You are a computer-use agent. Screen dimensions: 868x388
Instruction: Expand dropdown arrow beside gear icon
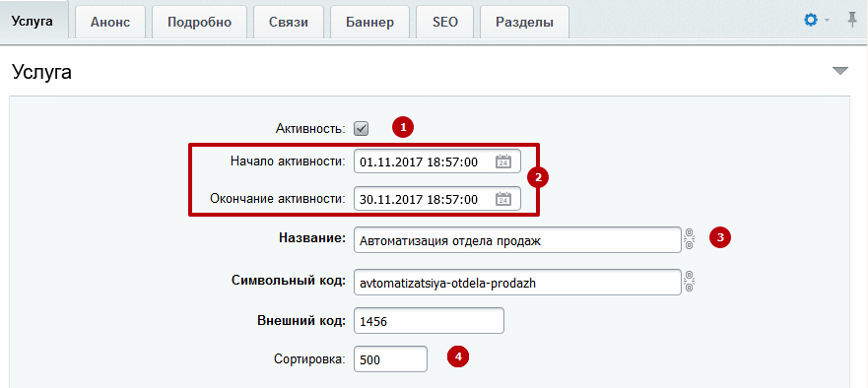(828, 21)
